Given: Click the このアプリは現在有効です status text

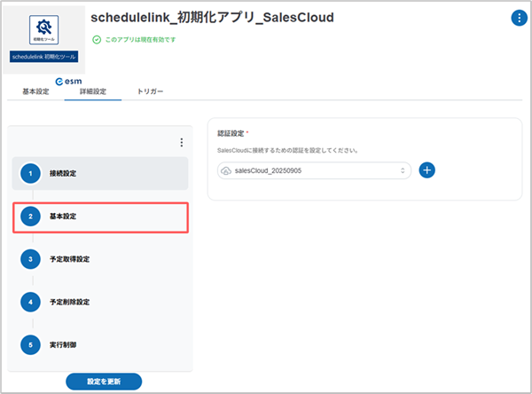Looking at the screenshot, I should (152, 40).
